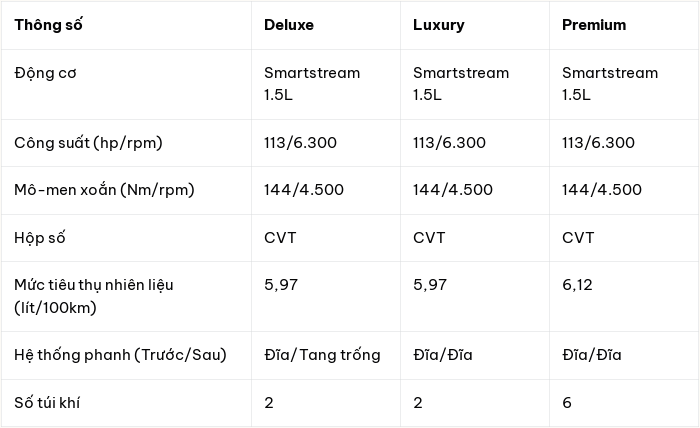Click Luxury 113/6.300 power cell
Screen dimensions: 700x428
pyautogui.click(x=449, y=143)
